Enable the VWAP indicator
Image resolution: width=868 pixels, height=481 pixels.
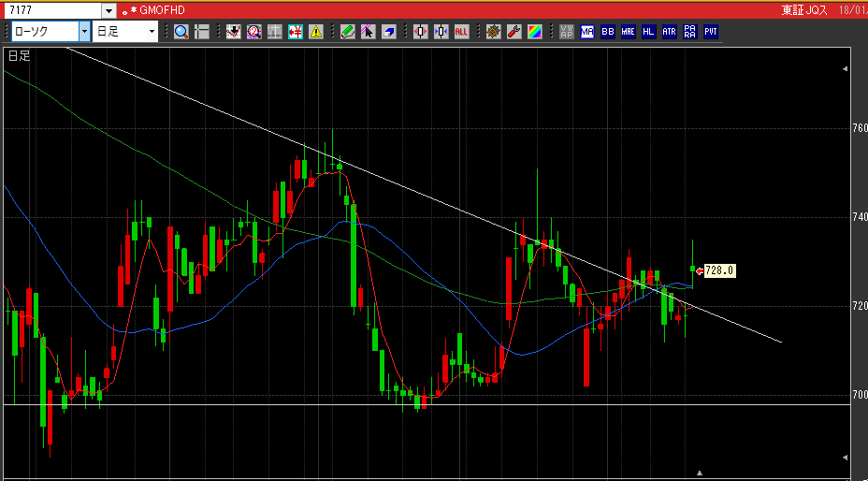(x=566, y=32)
